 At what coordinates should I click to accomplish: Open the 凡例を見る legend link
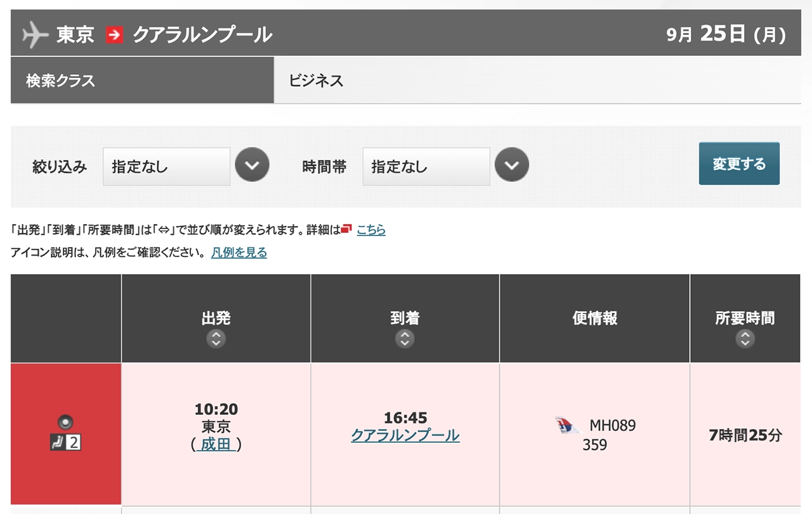point(239,253)
